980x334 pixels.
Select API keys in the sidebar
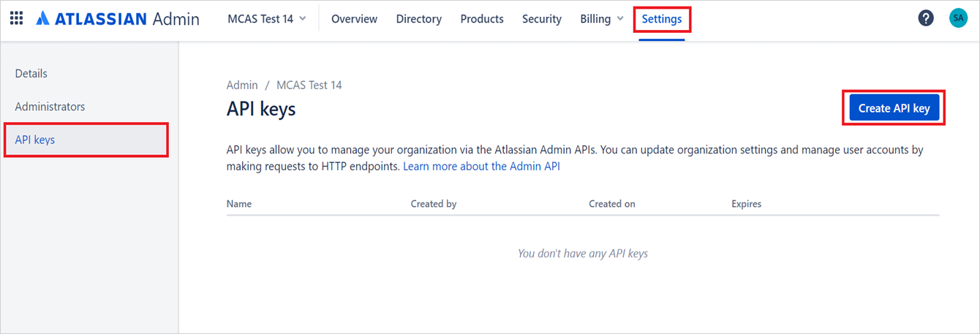point(35,140)
